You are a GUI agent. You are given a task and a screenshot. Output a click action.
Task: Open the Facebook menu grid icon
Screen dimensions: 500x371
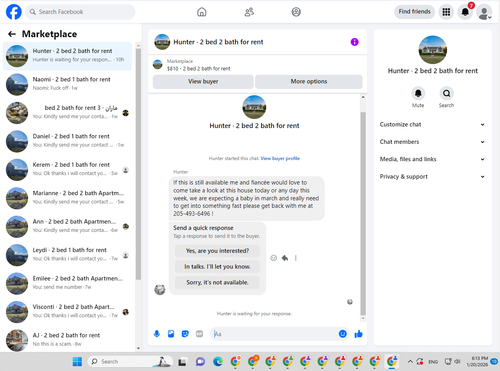click(x=446, y=12)
